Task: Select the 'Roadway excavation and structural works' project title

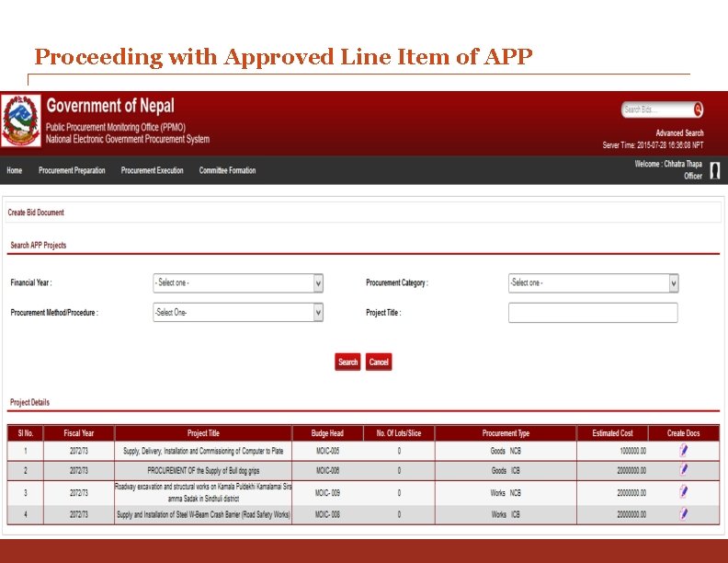Action: 203,492
